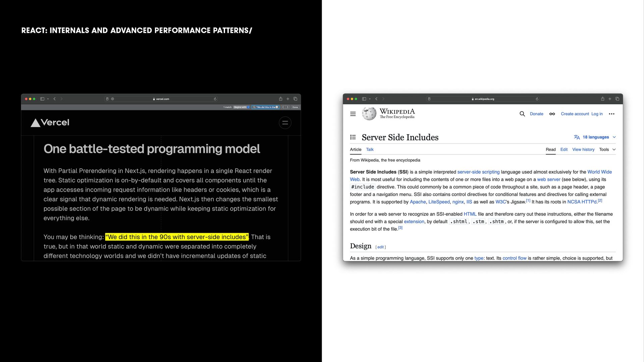Screen dimensions: 644x362
Task: Open tab overview in Vercel browser window
Action: pyautogui.click(x=295, y=99)
